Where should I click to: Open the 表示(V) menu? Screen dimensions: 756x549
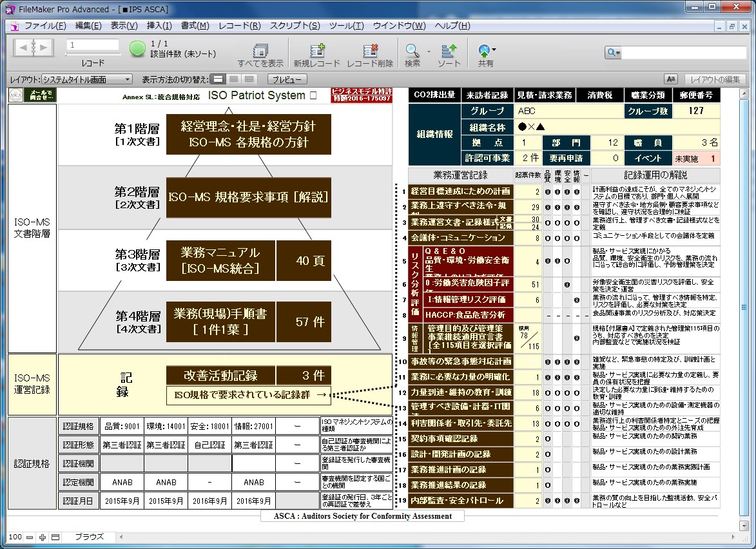tap(124, 26)
